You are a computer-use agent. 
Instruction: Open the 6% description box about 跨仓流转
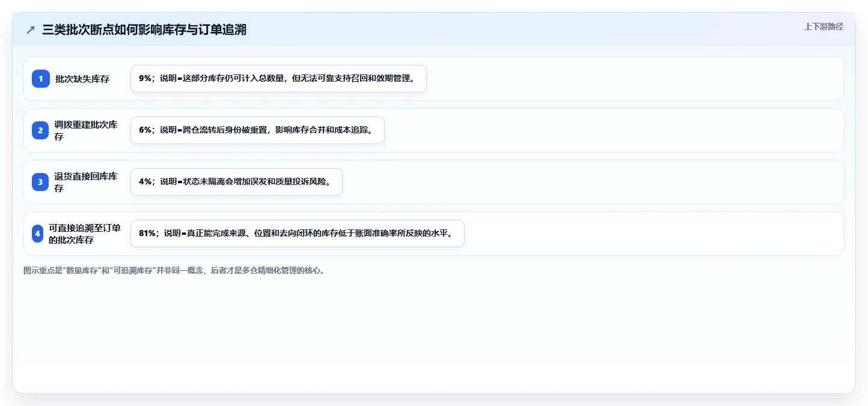[x=257, y=130]
